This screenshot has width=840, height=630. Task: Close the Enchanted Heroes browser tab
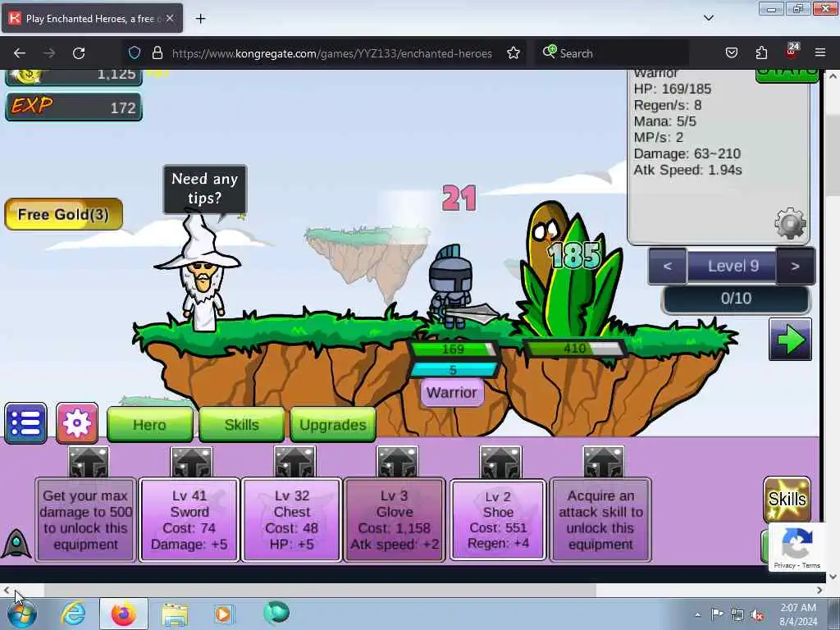[170, 18]
